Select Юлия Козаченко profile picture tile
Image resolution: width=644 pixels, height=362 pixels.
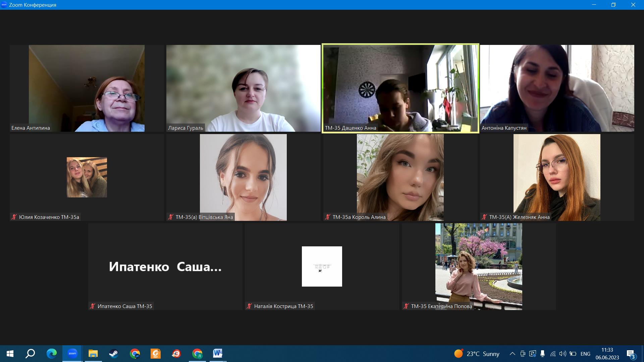[x=87, y=177]
